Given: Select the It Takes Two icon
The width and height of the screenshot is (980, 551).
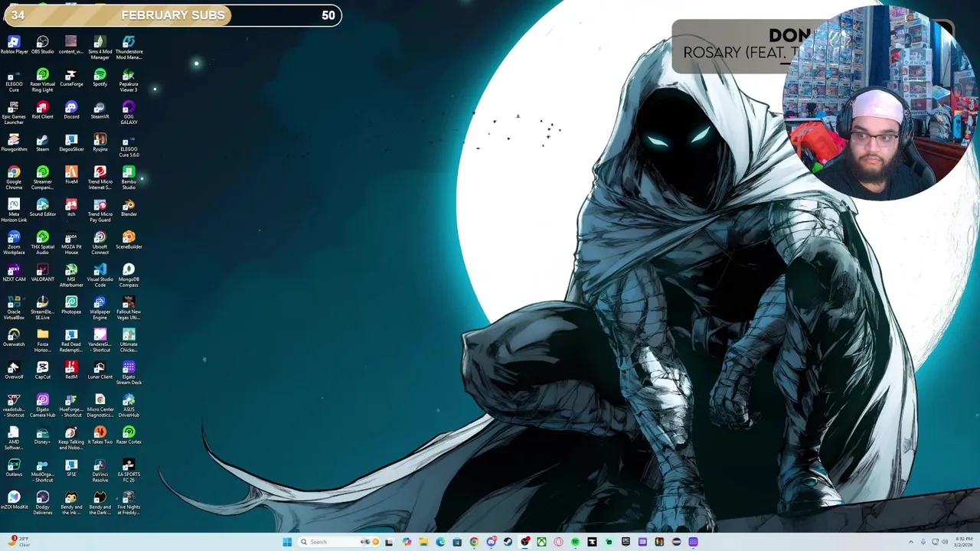Looking at the screenshot, I should tap(100, 435).
